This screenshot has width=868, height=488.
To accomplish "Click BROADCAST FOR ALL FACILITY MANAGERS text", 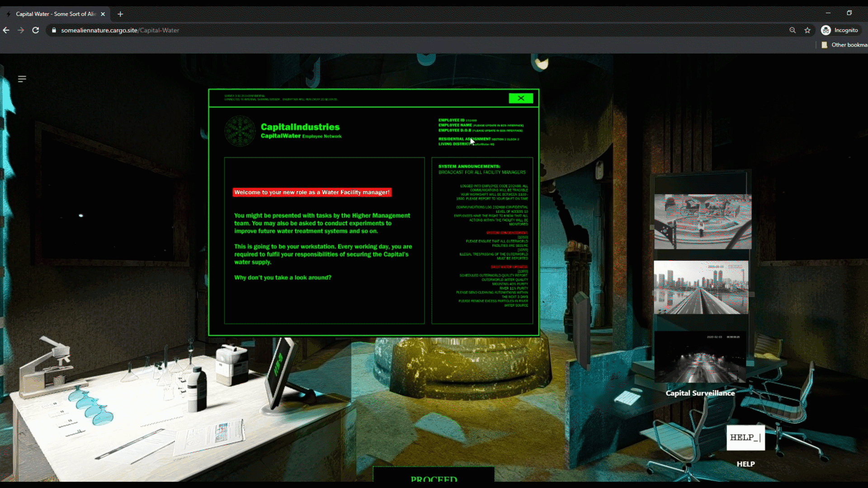I will click(482, 172).
